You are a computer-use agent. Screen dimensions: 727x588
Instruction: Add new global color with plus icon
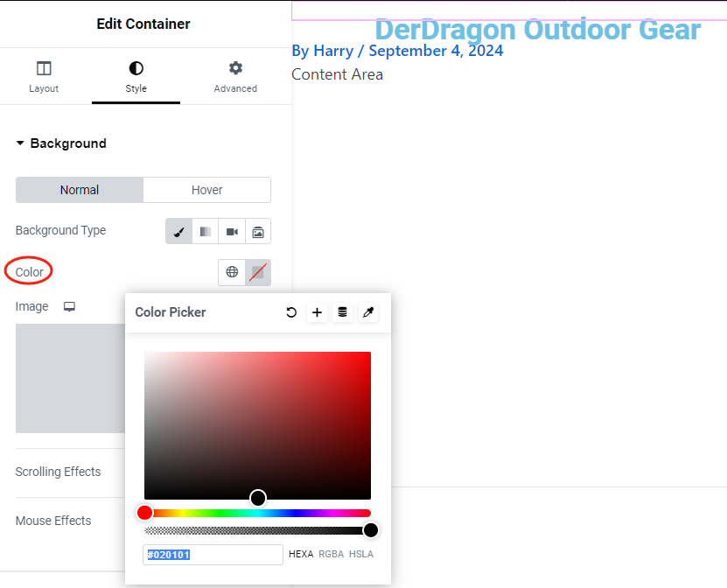click(x=317, y=312)
